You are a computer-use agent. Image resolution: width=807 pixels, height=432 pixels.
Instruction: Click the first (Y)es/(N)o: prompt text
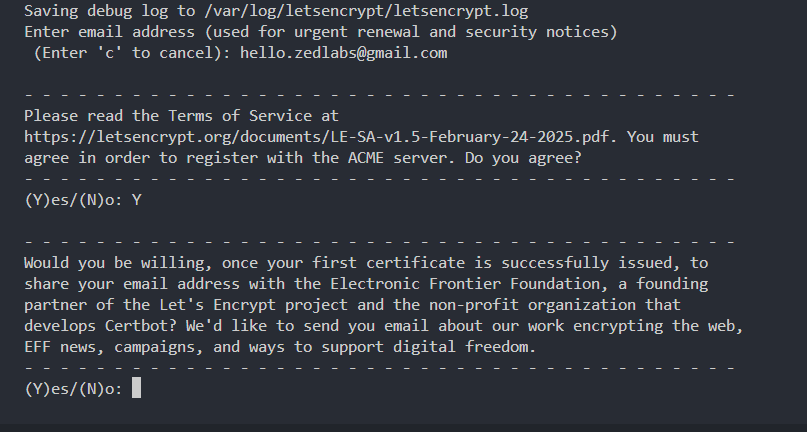point(73,200)
